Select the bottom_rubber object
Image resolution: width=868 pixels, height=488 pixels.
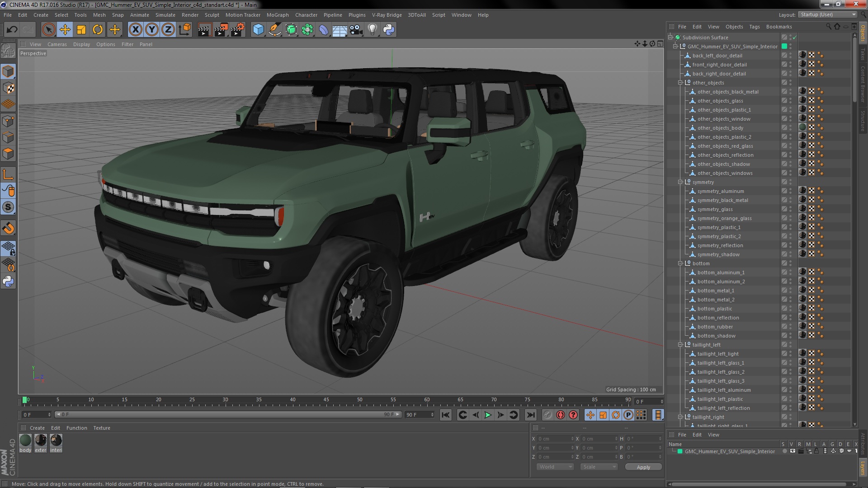pyautogui.click(x=715, y=327)
